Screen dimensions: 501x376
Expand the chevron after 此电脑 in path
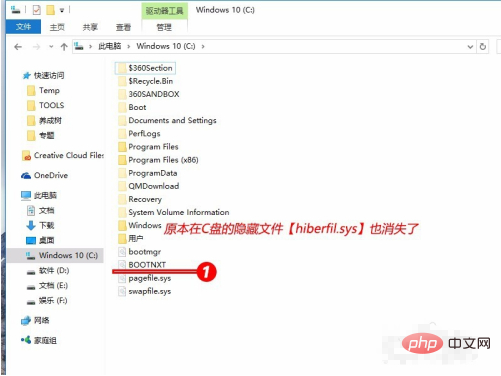pyautogui.click(x=128, y=46)
